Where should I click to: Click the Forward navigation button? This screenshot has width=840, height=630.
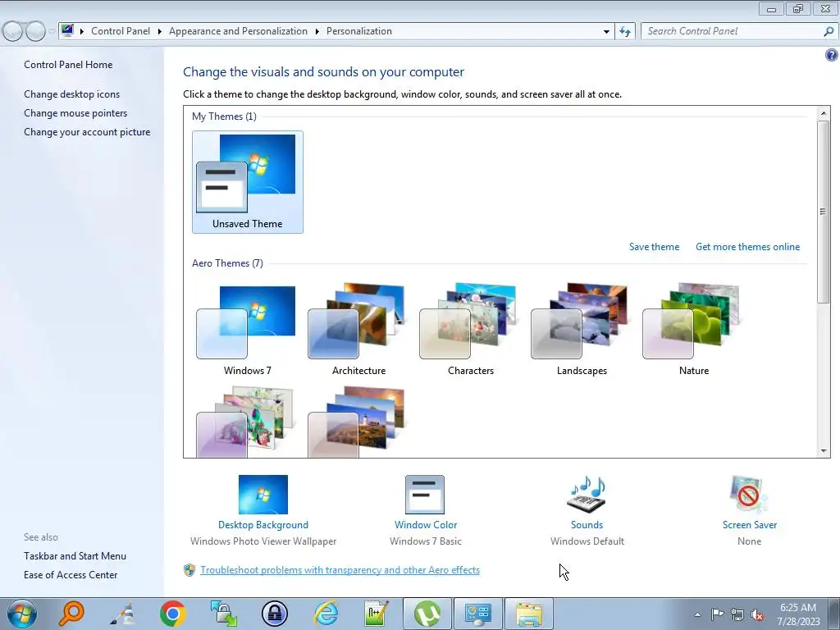point(35,32)
